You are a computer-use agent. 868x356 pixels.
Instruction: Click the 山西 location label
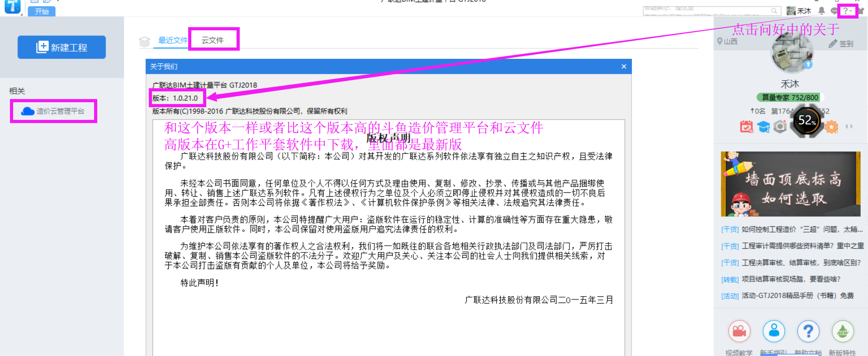727,42
